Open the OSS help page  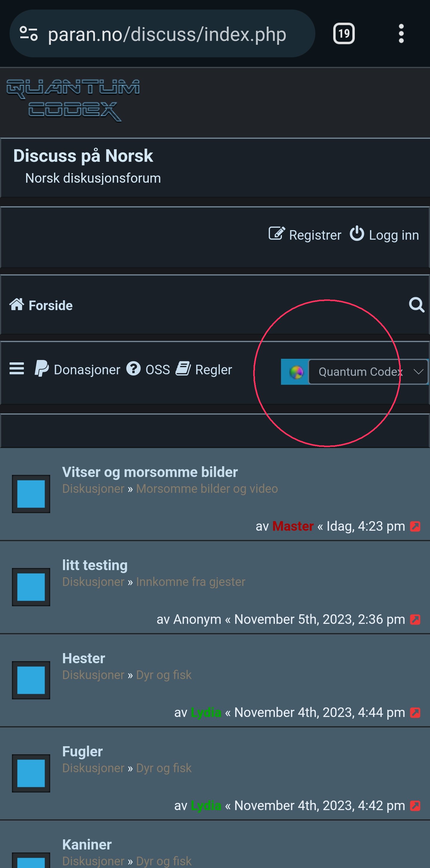tap(148, 369)
